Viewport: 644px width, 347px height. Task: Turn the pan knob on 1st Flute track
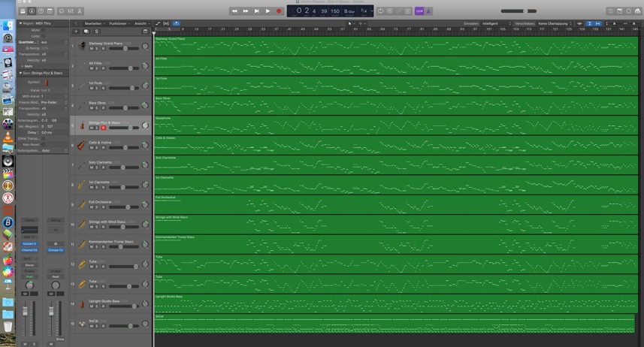[145, 86]
